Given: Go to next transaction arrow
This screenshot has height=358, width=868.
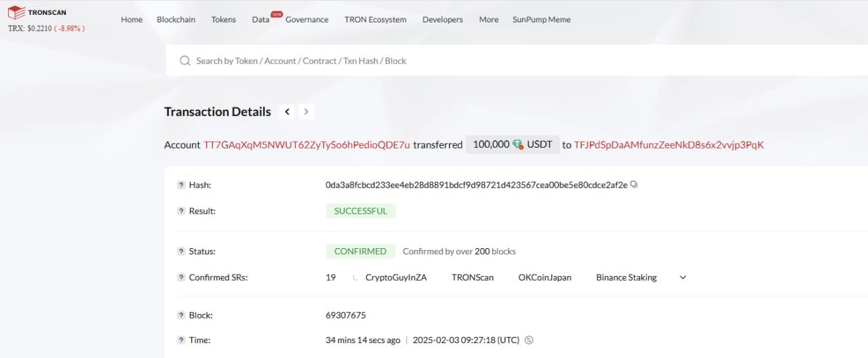Looking at the screenshot, I should [x=306, y=112].
